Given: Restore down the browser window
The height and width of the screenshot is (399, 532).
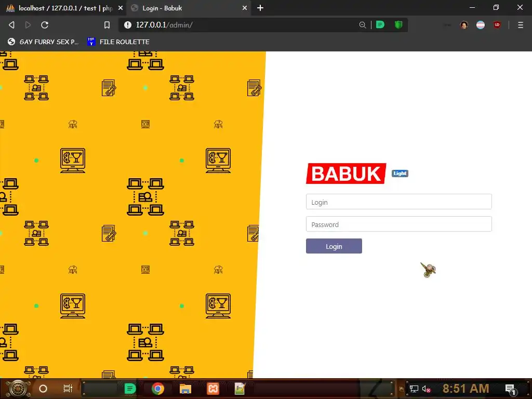Looking at the screenshot, I should pyautogui.click(x=496, y=7).
